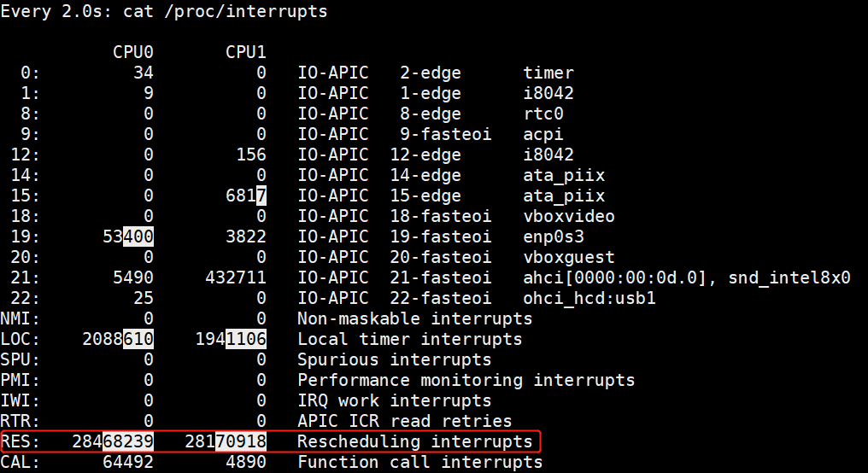Click the '21:' IRQ number label
Image resolution: width=868 pixels, height=473 pixels.
pos(26,277)
